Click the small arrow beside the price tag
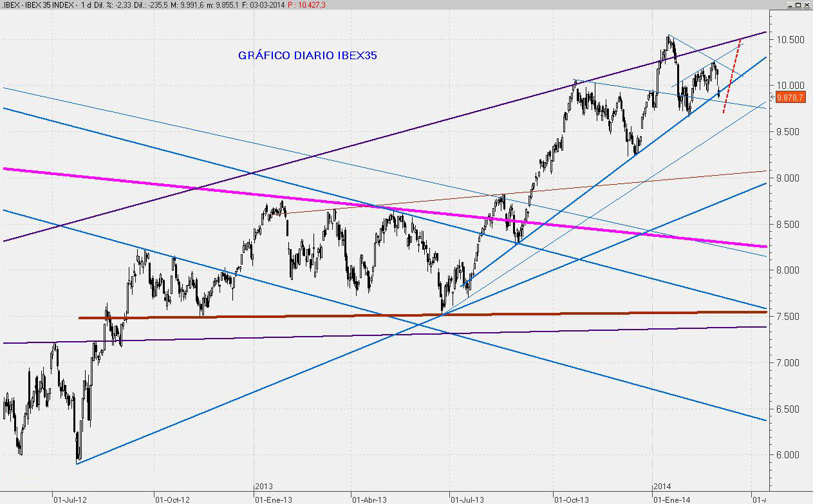813x504 pixels. point(772,97)
